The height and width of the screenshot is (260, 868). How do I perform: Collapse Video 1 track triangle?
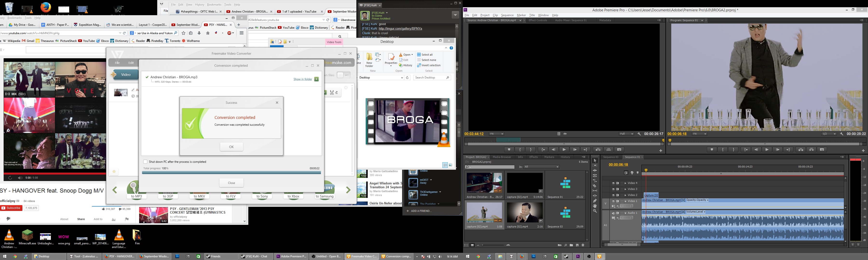pyautogui.click(x=625, y=201)
